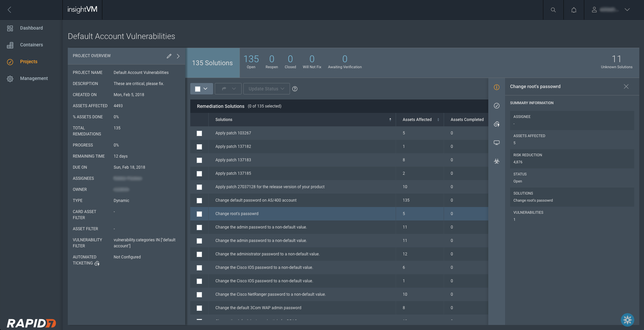Filter by Will Not Fix count
Screen dimensions: 644x330
point(312,62)
